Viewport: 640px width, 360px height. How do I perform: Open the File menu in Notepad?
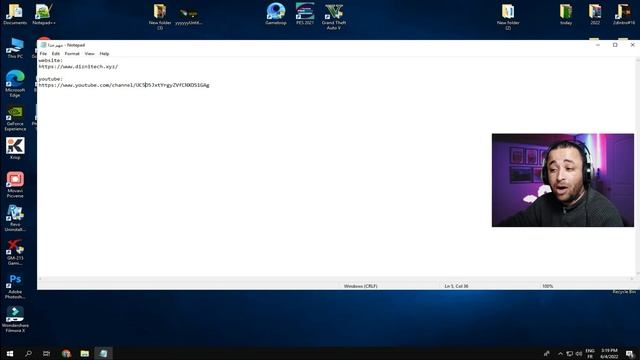(x=43, y=53)
